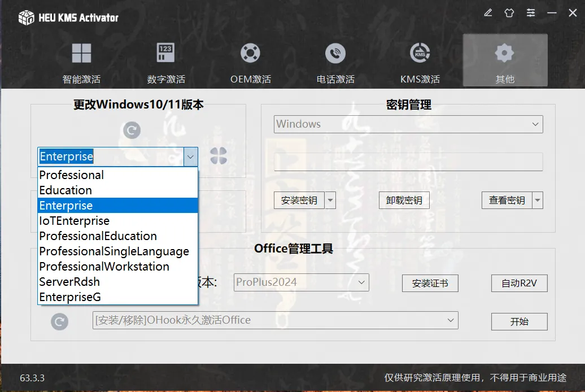Click the 开始 button
The height and width of the screenshot is (392, 585).
click(519, 321)
